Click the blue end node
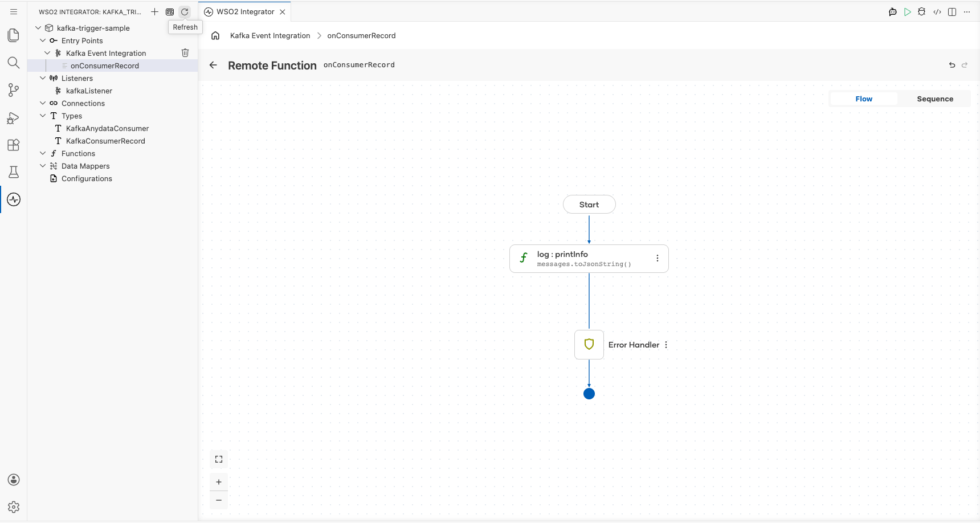This screenshot has height=523, width=980. tap(589, 394)
